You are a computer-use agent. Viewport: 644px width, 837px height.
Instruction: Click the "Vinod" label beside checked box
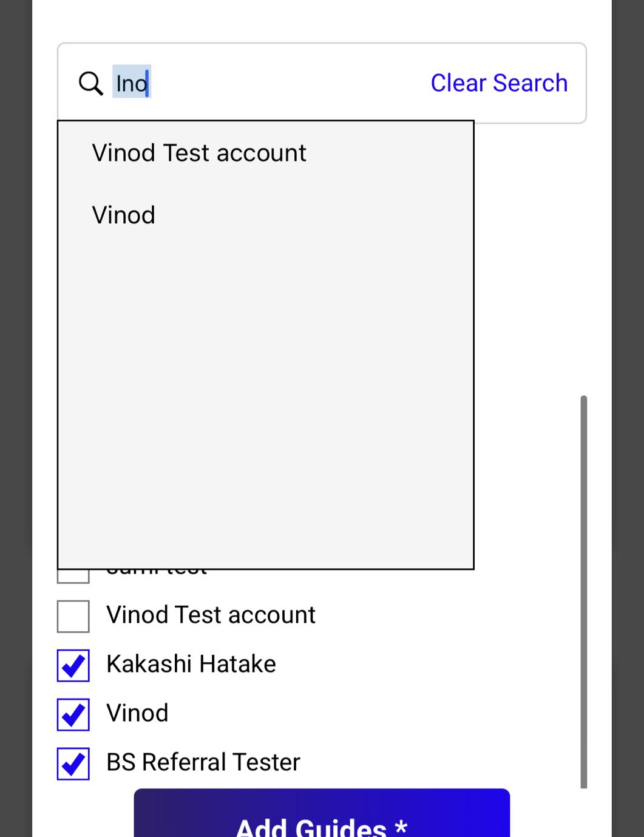click(137, 713)
